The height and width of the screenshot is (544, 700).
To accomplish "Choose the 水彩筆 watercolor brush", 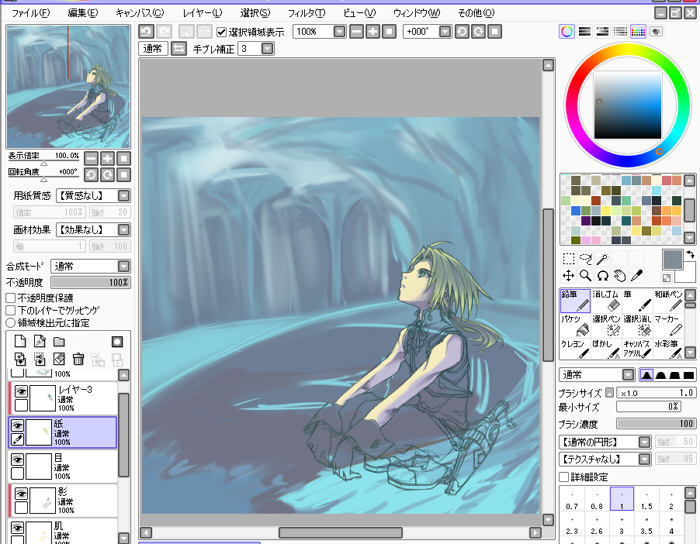I will pos(668,349).
